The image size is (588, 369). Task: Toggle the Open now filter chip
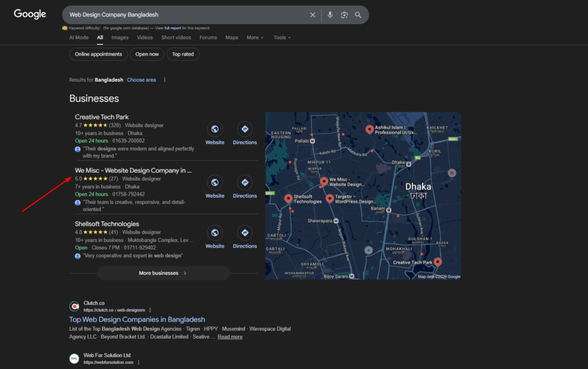click(x=147, y=54)
